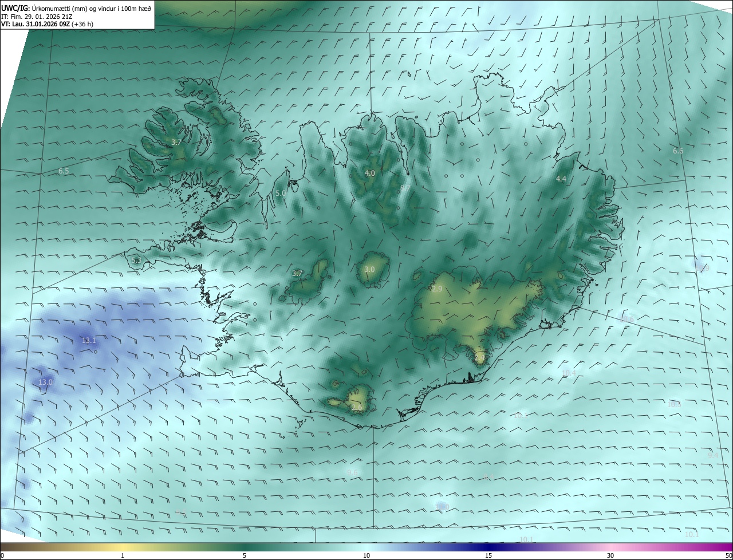Image resolution: width=733 pixels, height=560 pixels.
Task: Click the 2.9 value on Vatnajökull glacier
Action: [437, 289]
